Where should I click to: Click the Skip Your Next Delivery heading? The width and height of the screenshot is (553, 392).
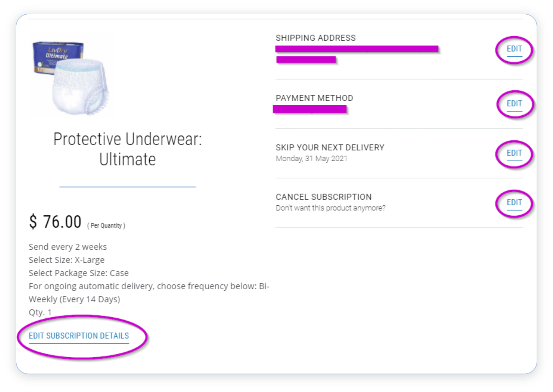click(x=330, y=148)
